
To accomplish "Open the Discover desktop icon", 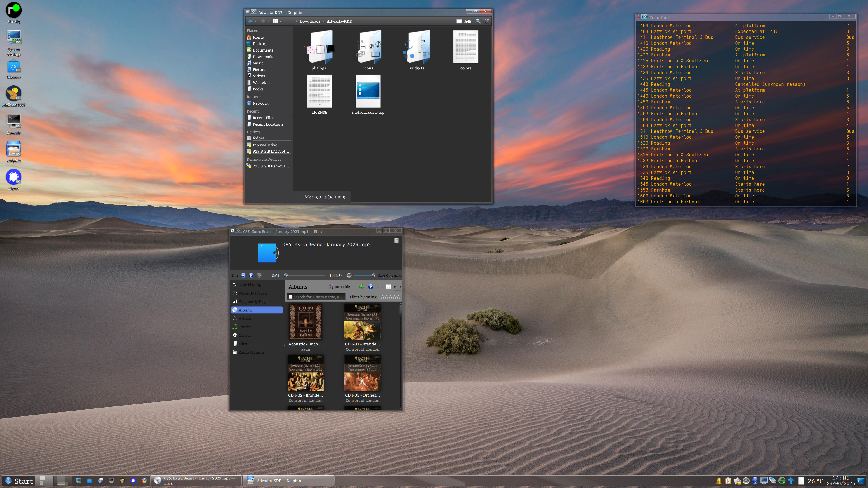I will click(14, 69).
